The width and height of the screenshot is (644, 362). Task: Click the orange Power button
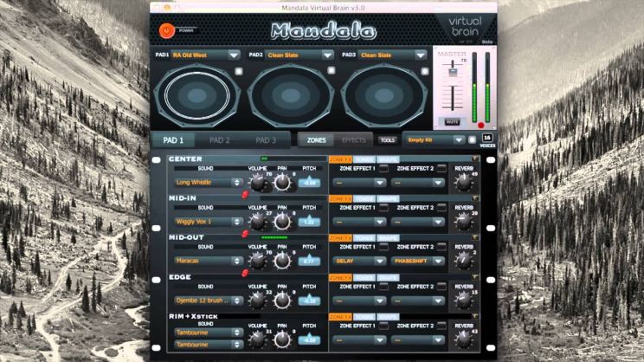pos(166,29)
